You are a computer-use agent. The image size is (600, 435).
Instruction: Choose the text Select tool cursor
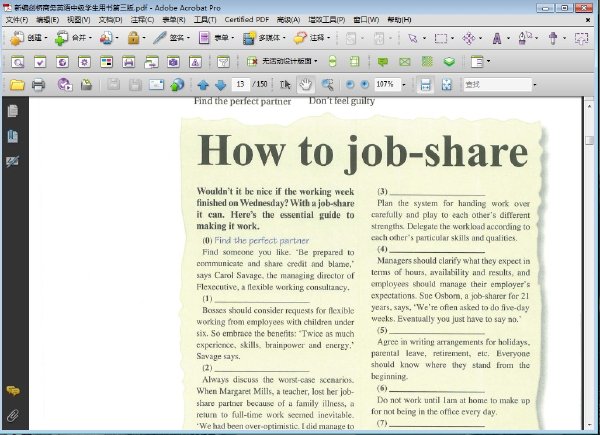click(x=285, y=85)
